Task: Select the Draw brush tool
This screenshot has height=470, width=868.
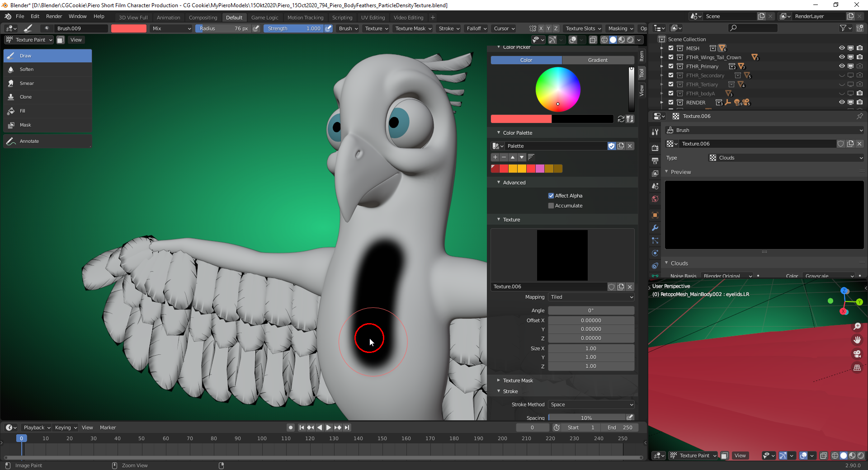Action: coord(47,56)
